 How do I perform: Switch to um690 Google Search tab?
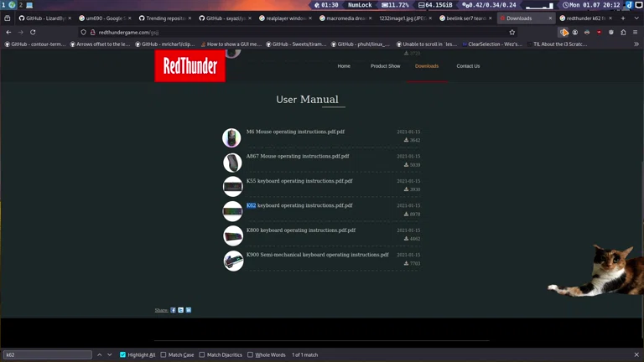click(105, 18)
